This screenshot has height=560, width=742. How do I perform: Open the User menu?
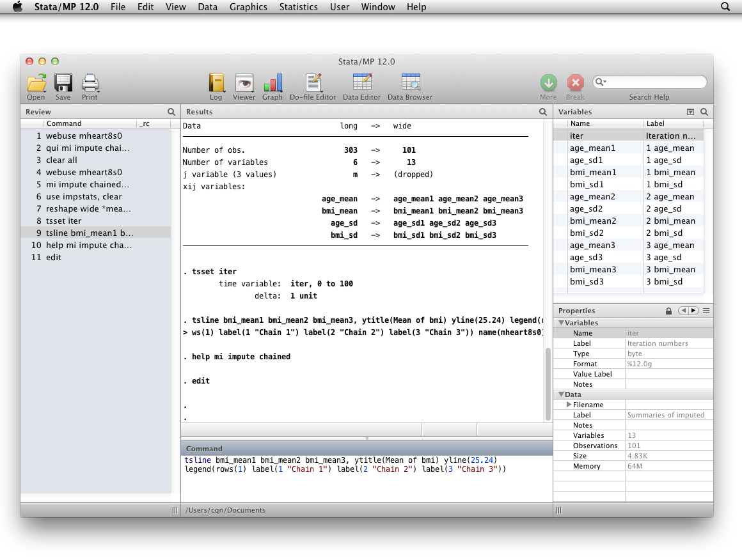coord(340,7)
